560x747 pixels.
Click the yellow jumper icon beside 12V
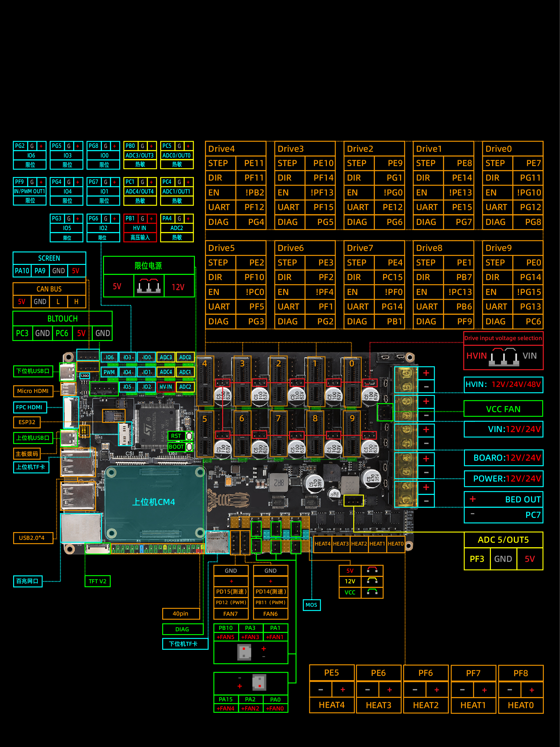372,581
